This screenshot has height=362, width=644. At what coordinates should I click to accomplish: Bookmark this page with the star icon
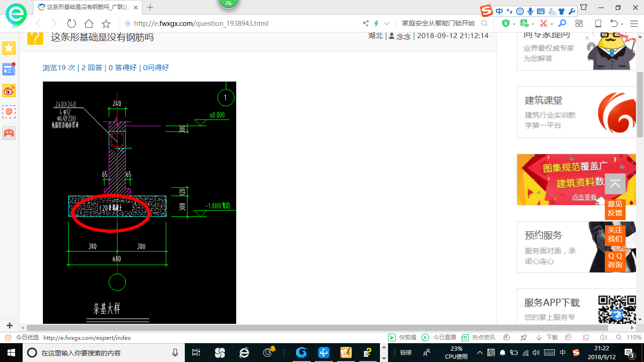106,24
